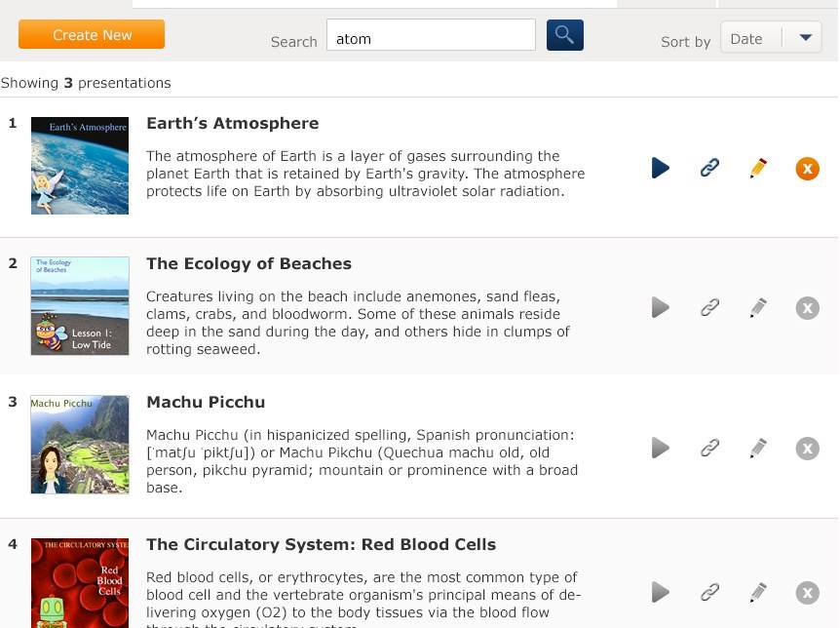Open the Earth's Atmosphere thumbnail

click(x=80, y=166)
